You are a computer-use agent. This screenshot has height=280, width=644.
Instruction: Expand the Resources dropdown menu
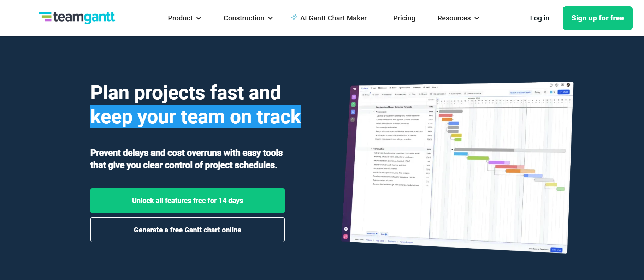pos(458,18)
